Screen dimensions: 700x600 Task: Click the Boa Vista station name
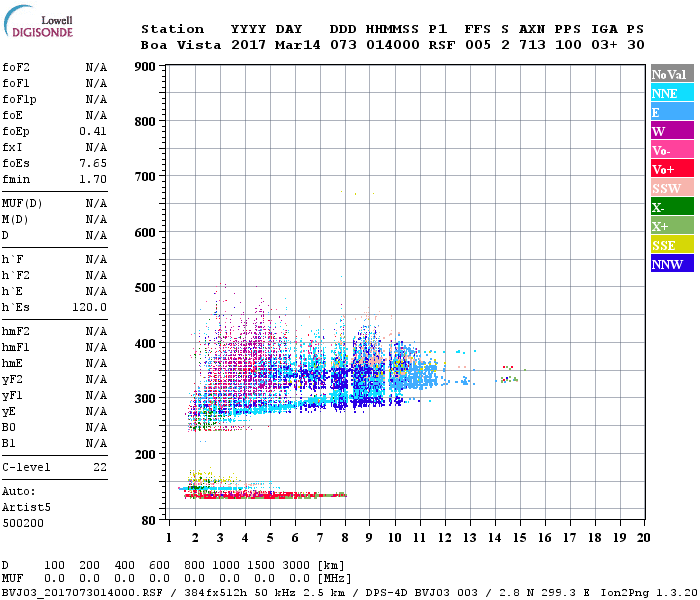point(181,45)
